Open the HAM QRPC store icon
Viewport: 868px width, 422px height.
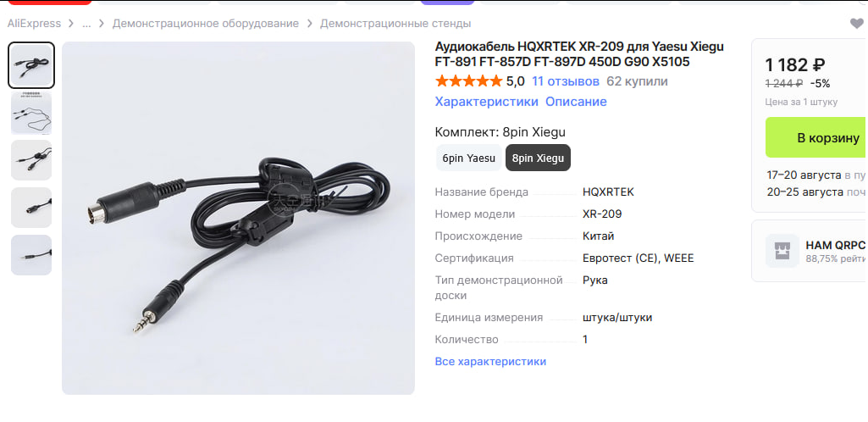click(782, 251)
